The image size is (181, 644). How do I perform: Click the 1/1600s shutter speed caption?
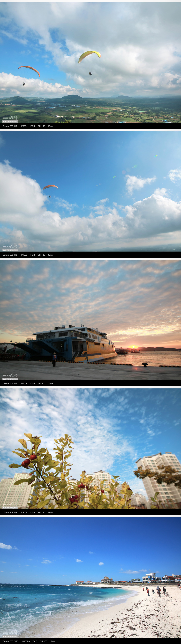[x=26, y=641]
